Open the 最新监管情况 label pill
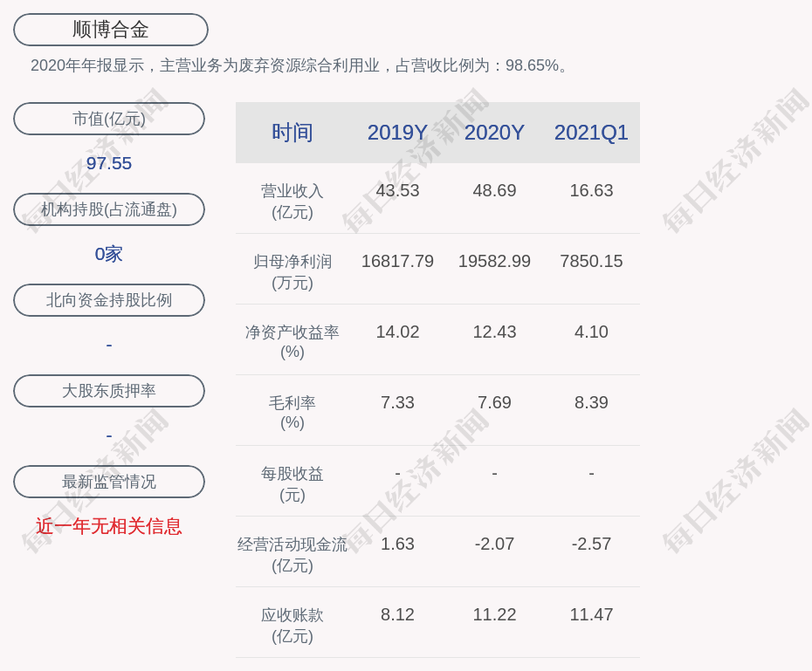This screenshot has height=671, width=812. click(x=109, y=482)
